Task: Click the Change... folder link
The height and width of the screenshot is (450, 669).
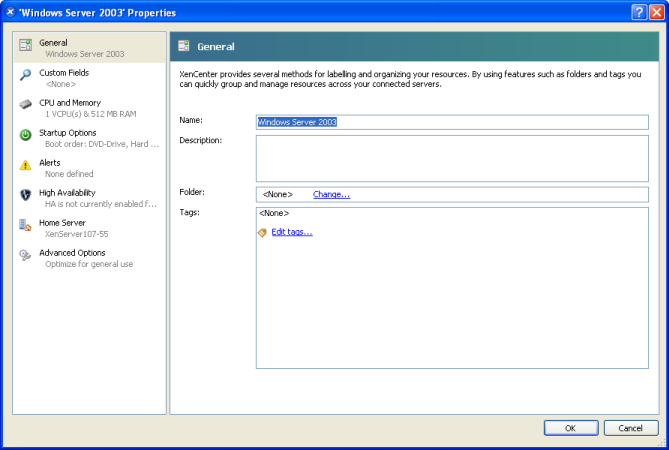Action: tap(332, 195)
